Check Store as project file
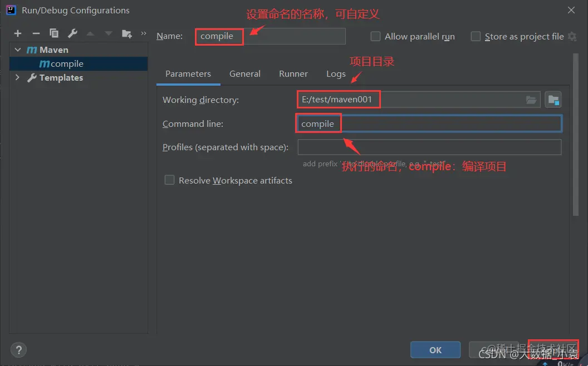The image size is (588, 366). pos(476,36)
